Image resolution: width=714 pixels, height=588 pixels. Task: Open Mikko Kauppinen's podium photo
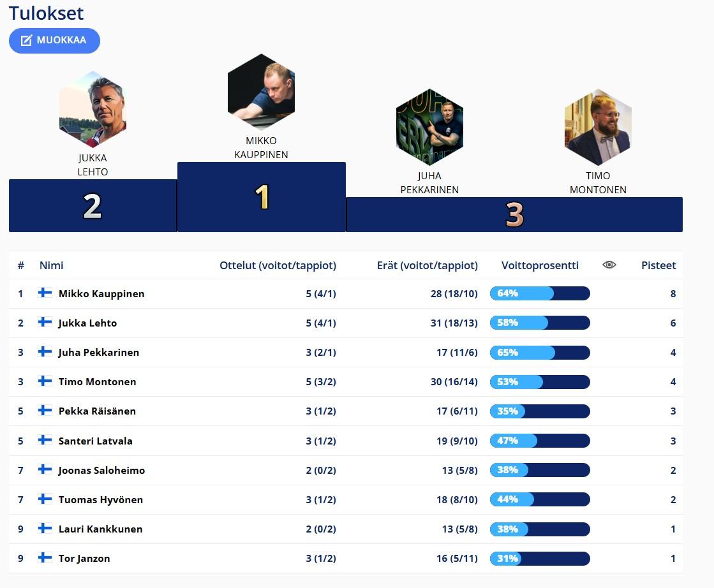(261, 93)
